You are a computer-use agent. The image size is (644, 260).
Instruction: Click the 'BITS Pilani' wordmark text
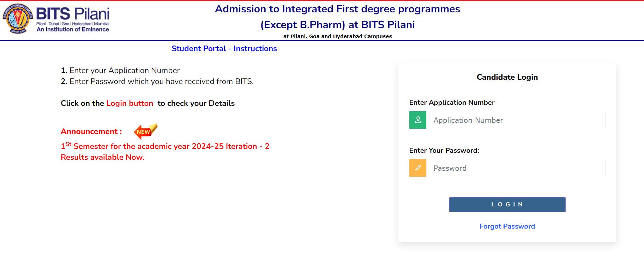coord(73,14)
